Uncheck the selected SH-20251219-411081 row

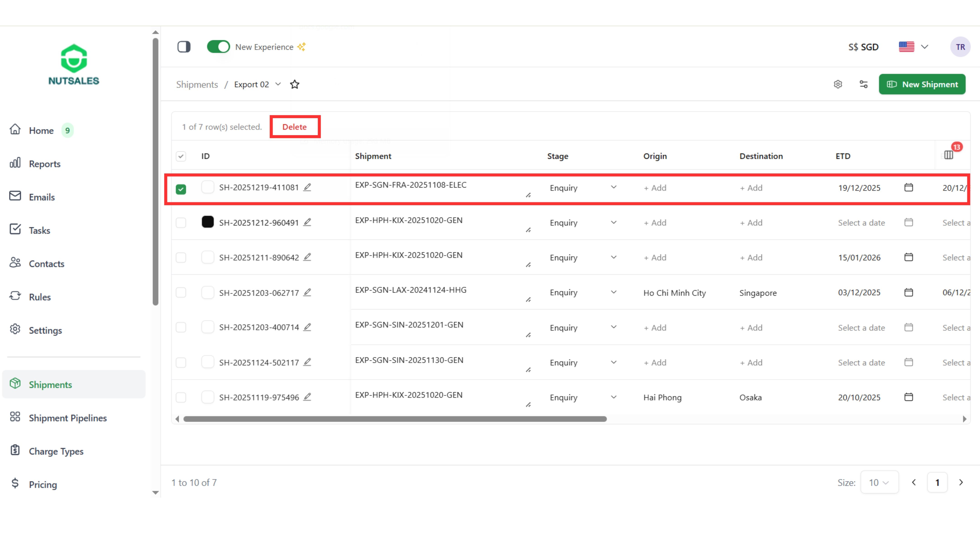181,189
